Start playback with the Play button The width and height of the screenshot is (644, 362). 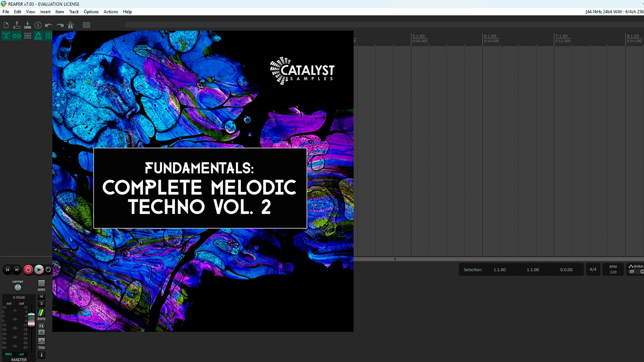click(39, 270)
